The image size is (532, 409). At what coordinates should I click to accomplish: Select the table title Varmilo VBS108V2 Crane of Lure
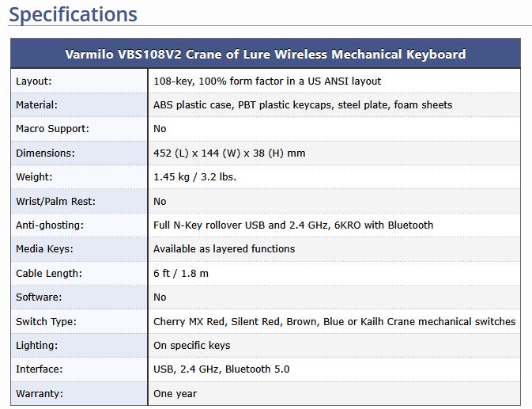266,55
